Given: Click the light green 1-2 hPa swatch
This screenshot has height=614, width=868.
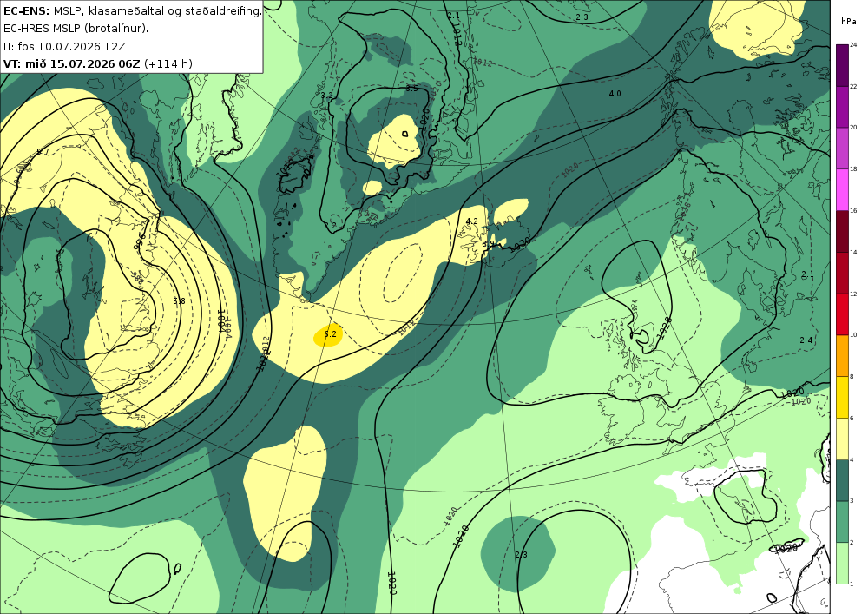Looking at the screenshot, I should pos(841,563).
